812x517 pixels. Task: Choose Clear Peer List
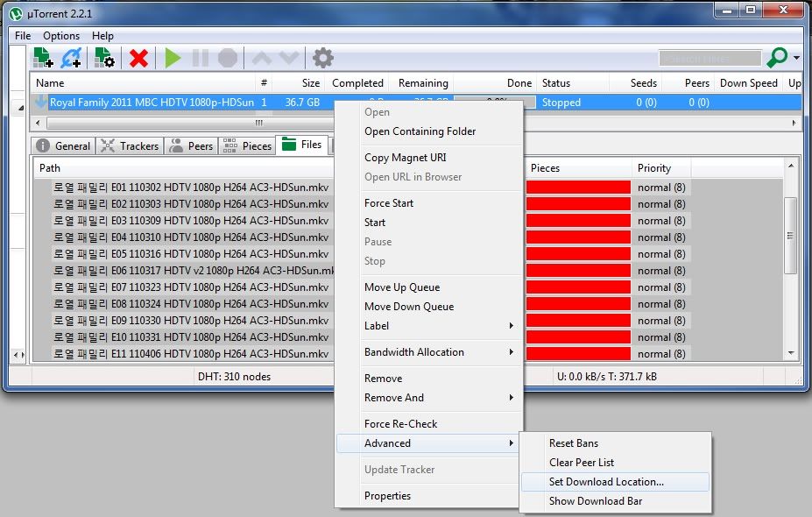coord(615,463)
